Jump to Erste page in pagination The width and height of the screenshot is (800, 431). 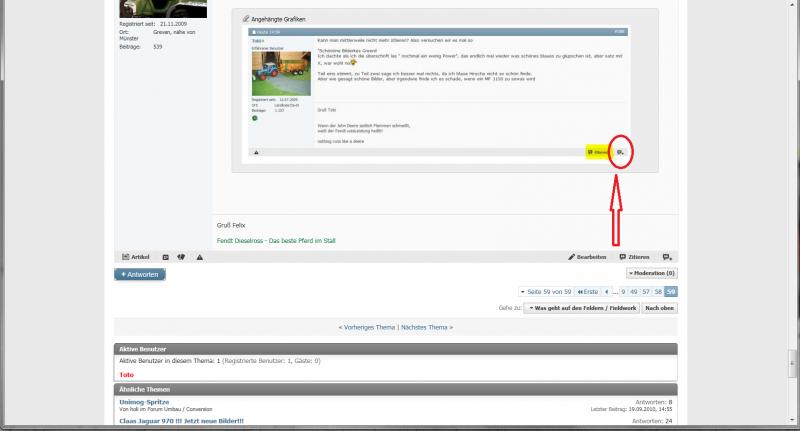point(586,291)
